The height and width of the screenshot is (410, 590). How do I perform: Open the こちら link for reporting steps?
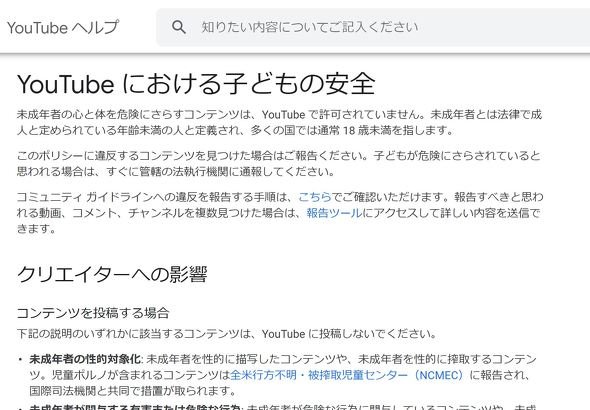315,197
